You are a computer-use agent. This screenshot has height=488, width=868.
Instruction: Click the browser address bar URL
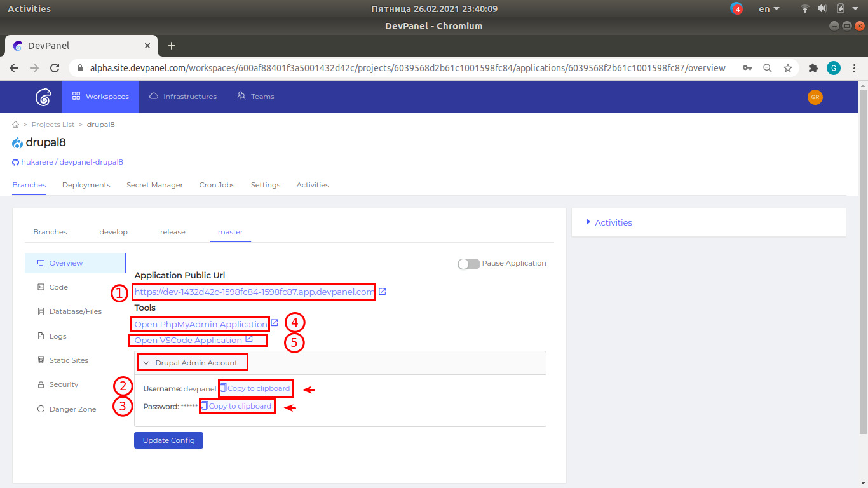pos(407,68)
